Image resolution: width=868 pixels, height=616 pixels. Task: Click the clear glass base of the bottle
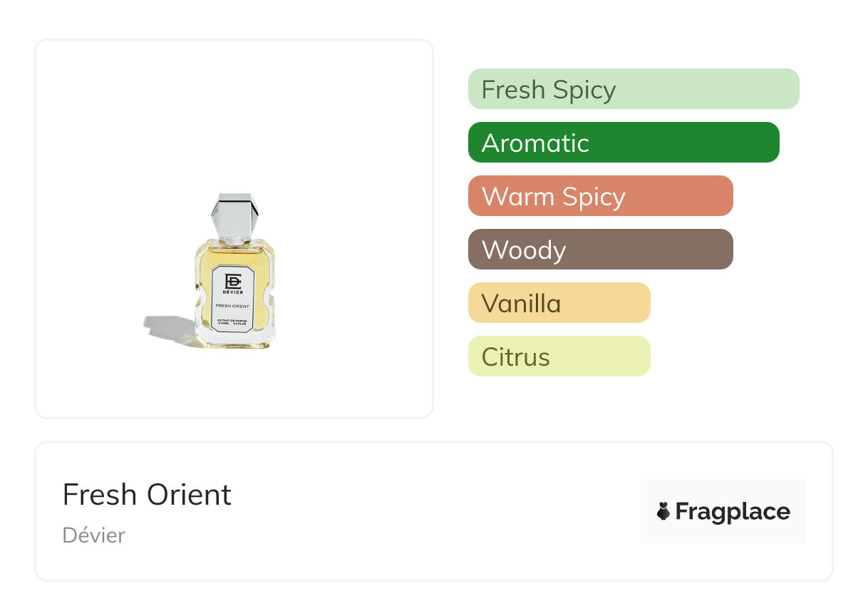tap(234, 343)
